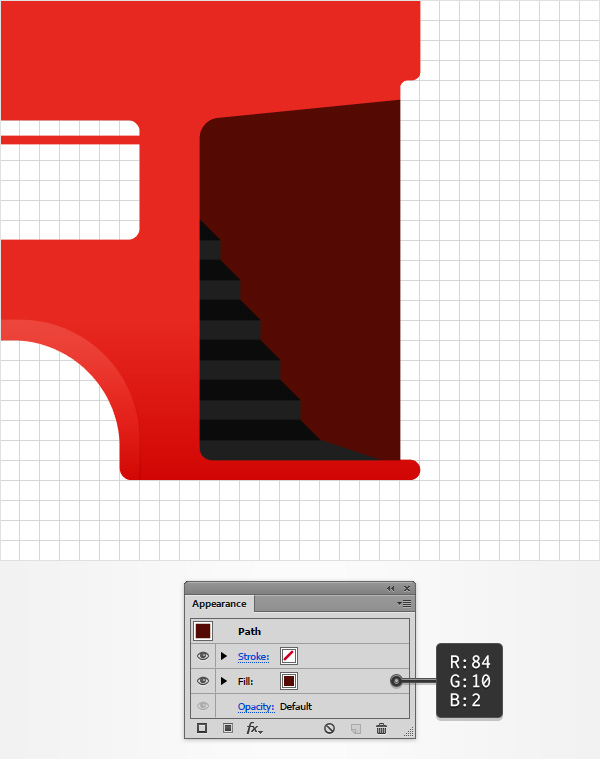
Task: Select the Path thumbnail swatch
Action: coord(203,631)
